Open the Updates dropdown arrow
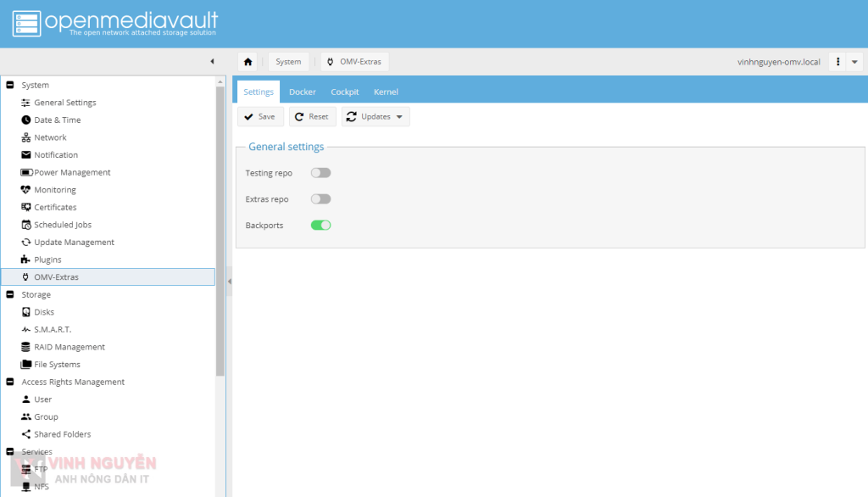The height and width of the screenshot is (497, 868). (x=399, y=117)
